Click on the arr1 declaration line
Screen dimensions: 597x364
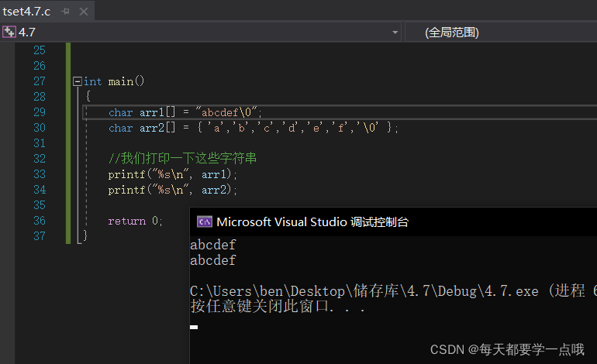pos(185,112)
